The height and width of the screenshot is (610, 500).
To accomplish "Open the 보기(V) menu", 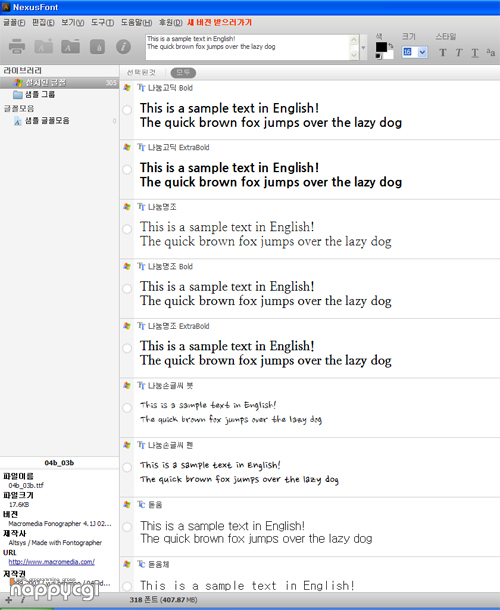I will 72,23.
